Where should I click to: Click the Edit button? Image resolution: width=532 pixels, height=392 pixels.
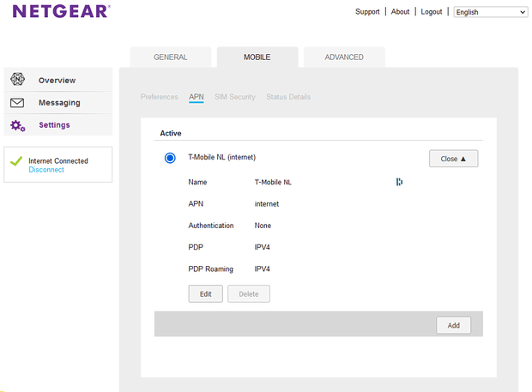click(206, 293)
